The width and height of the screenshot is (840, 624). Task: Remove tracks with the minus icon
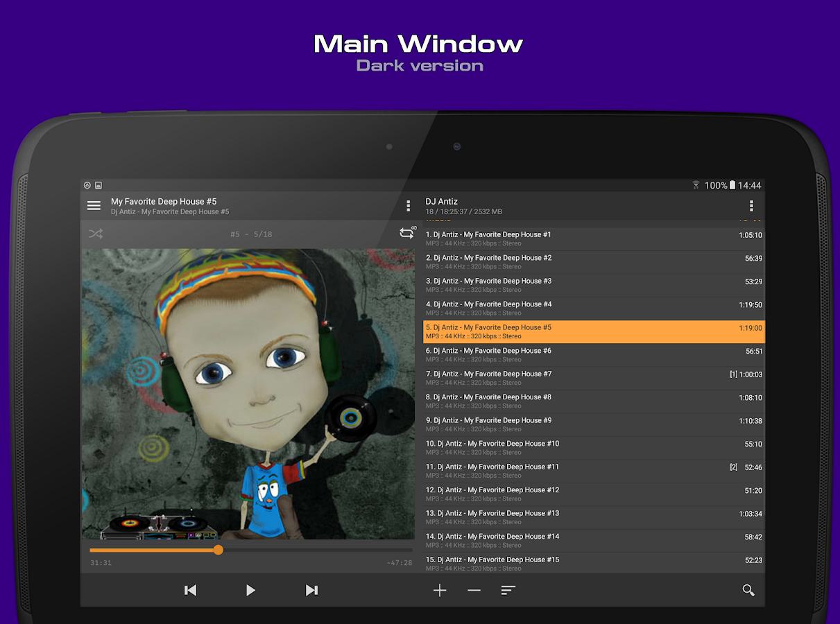tap(474, 590)
